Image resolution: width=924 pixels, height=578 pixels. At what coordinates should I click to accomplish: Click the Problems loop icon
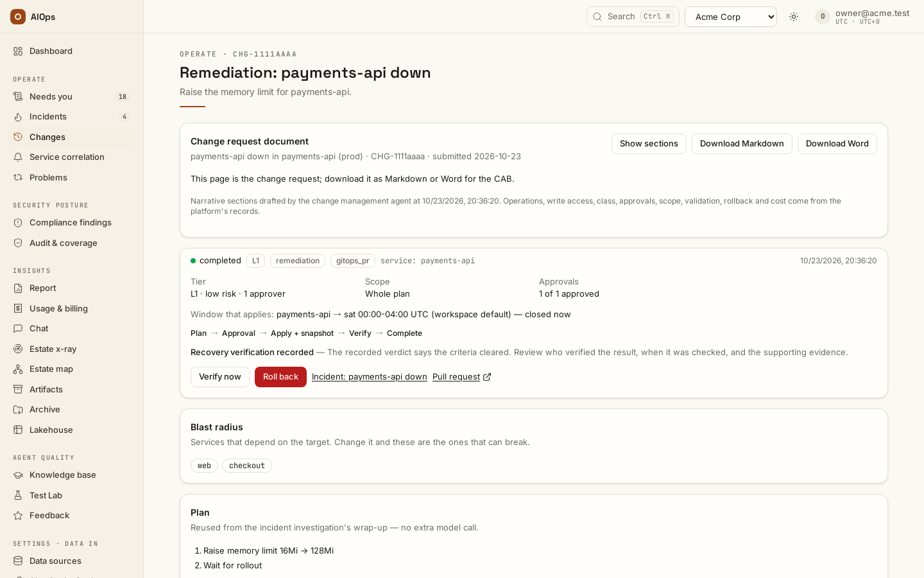click(18, 178)
